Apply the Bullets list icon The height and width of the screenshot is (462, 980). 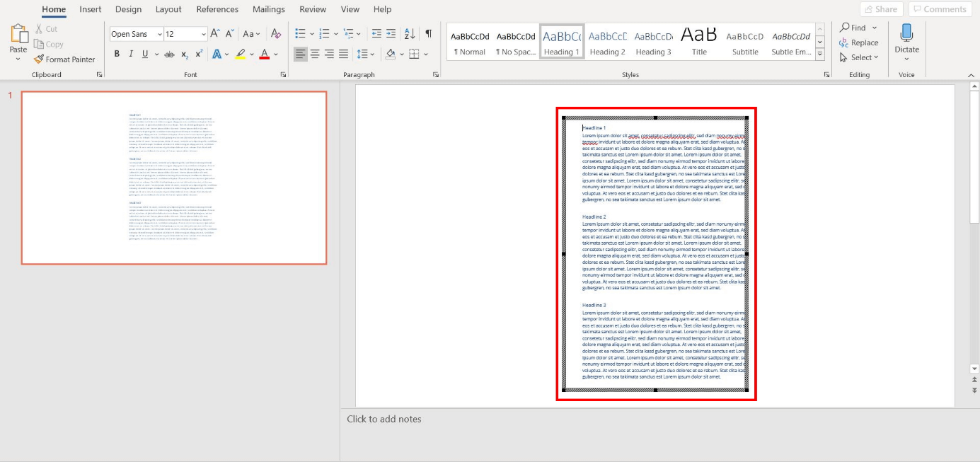click(x=300, y=34)
